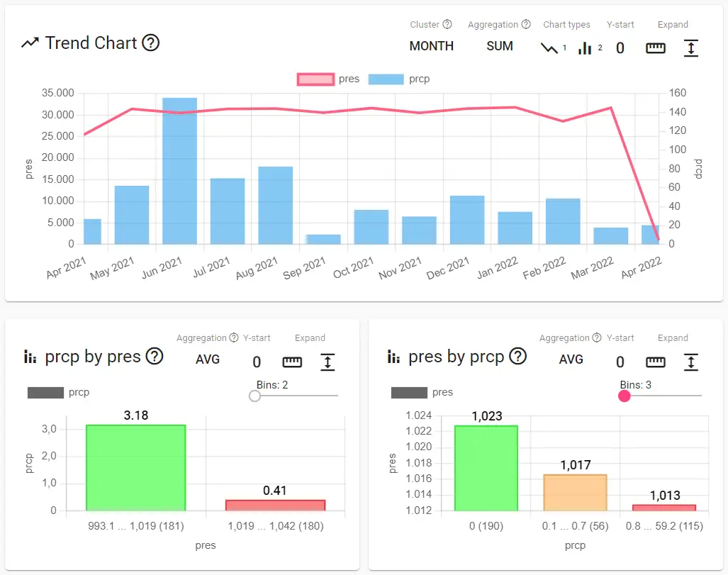The height and width of the screenshot is (575, 728).
Task: Click the red 1,013 bar
Action: click(664, 508)
